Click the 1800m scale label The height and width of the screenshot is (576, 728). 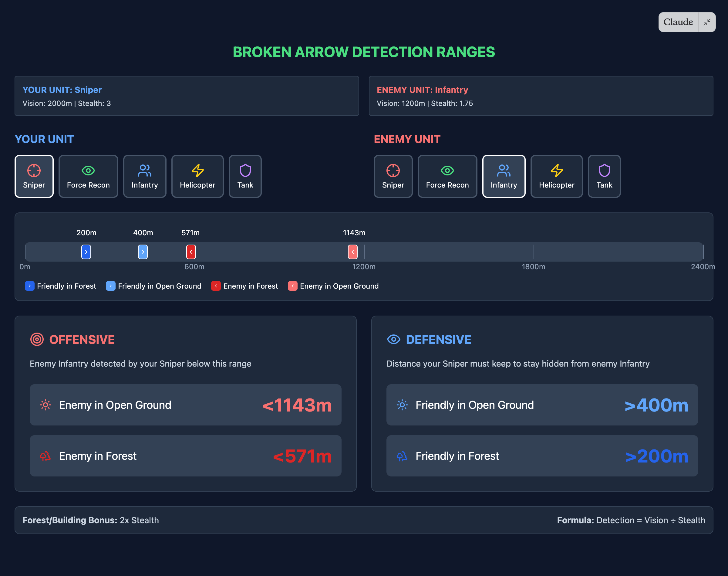click(x=533, y=266)
